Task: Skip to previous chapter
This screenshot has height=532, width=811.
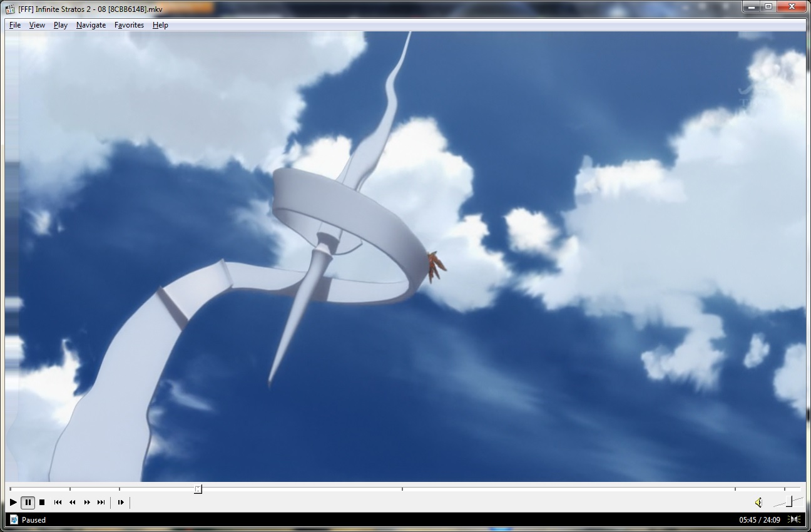Action: point(58,502)
